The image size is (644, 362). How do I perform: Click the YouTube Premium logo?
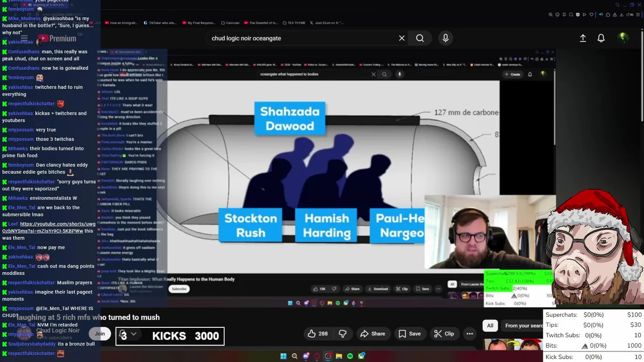click(x=57, y=38)
